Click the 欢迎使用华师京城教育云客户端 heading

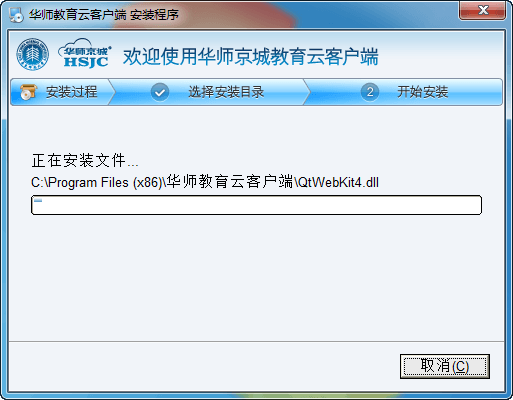tap(251, 56)
